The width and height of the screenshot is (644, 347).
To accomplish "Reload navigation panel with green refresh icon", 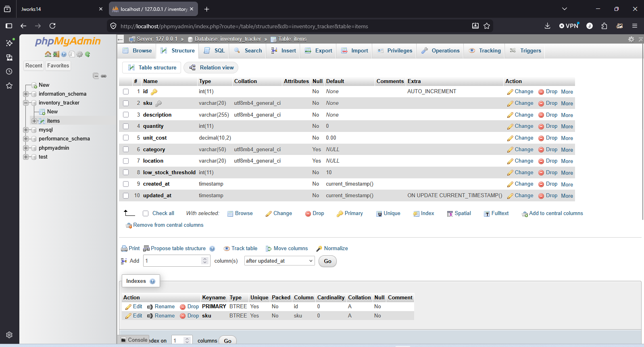I will pos(88,54).
